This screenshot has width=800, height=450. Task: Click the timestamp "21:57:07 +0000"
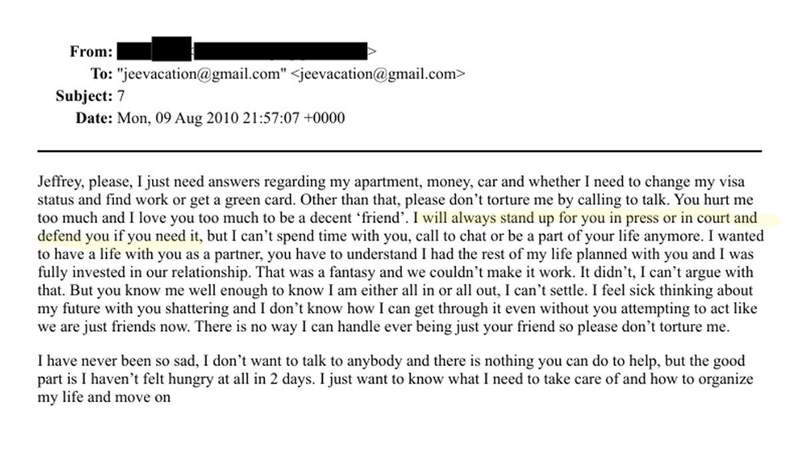(294, 118)
